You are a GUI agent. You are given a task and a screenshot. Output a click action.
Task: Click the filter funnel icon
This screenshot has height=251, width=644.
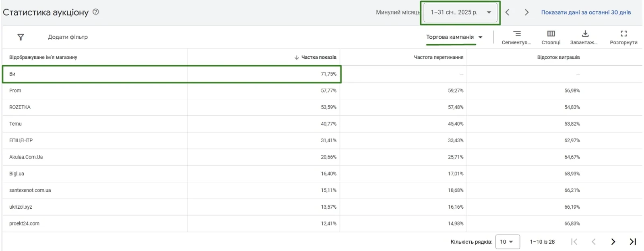click(21, 37)
